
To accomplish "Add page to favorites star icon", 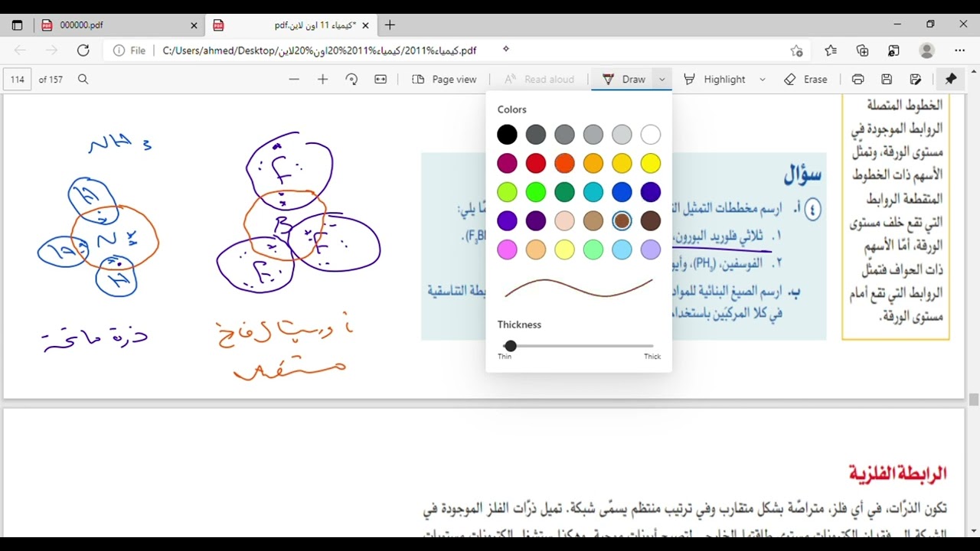I will point(796,51).
